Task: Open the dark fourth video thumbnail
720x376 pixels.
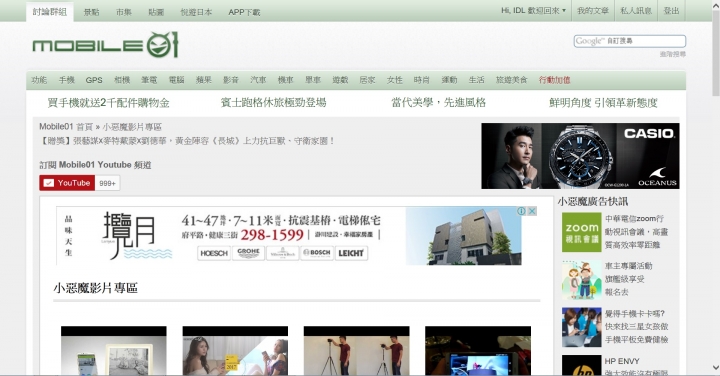Action: 478,351
